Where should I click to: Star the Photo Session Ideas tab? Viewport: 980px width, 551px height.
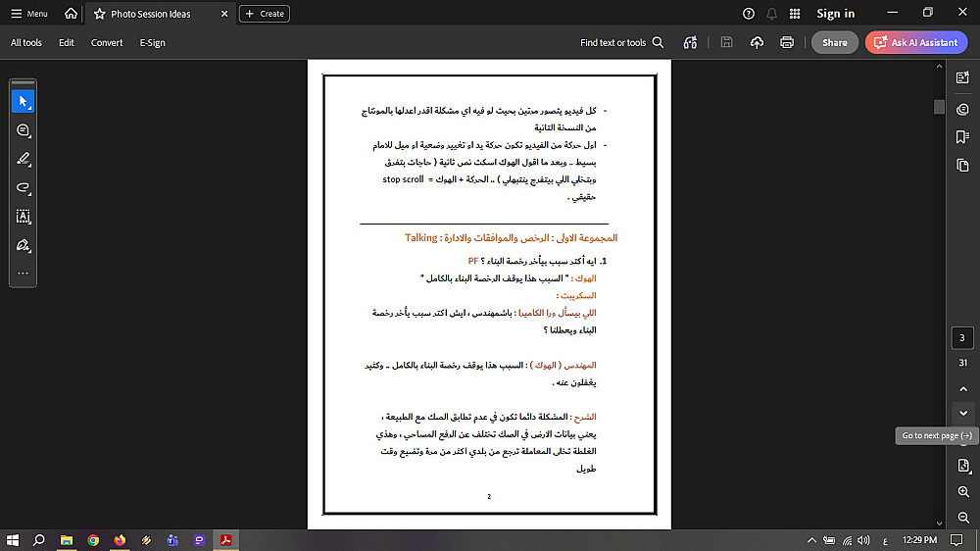(99, 14)
